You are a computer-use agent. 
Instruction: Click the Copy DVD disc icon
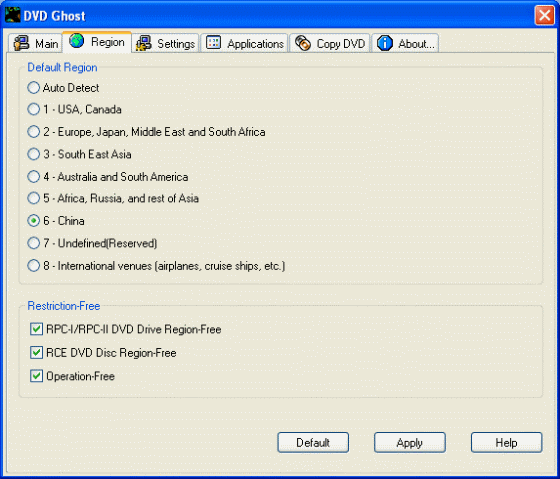coord(303,43)
